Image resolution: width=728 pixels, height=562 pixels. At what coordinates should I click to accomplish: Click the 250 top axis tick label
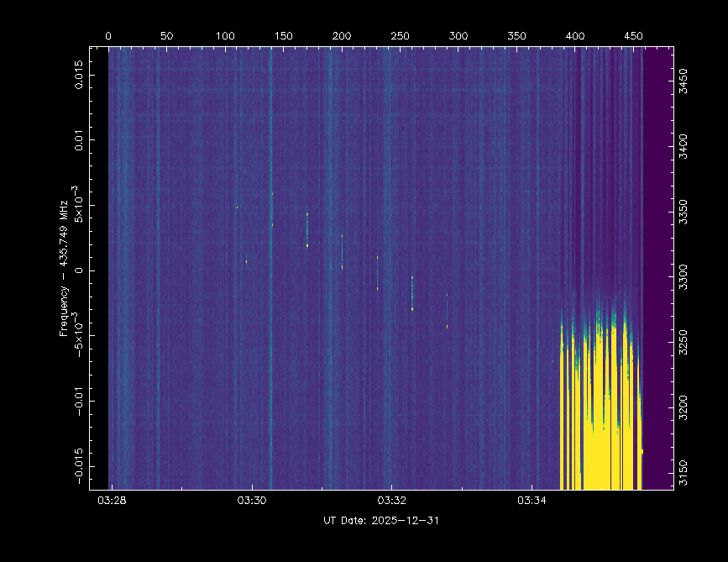[400, 37]
